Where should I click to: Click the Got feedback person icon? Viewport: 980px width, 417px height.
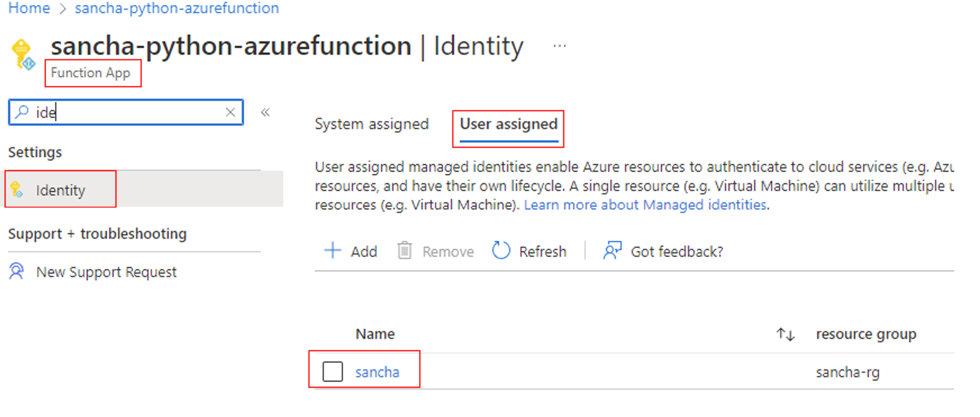click(612, 250)
